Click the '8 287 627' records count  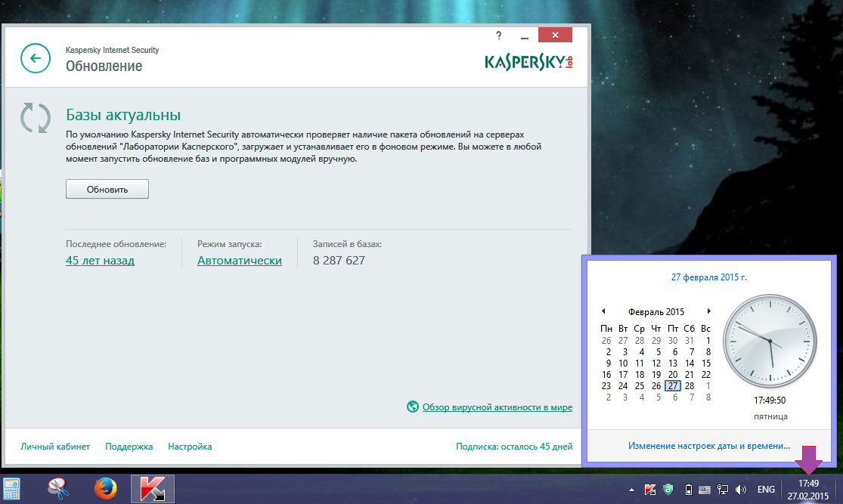pyautogui.click(x=339, y=261)
